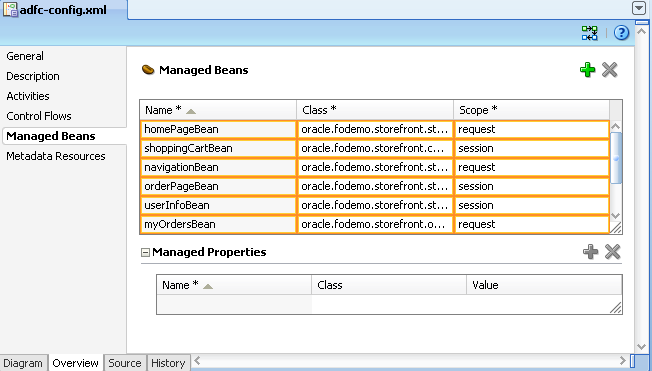Screen dimensions: 652x371
Task: Click the class cell of userInfoBean
Action: click(x=375, y=205)
